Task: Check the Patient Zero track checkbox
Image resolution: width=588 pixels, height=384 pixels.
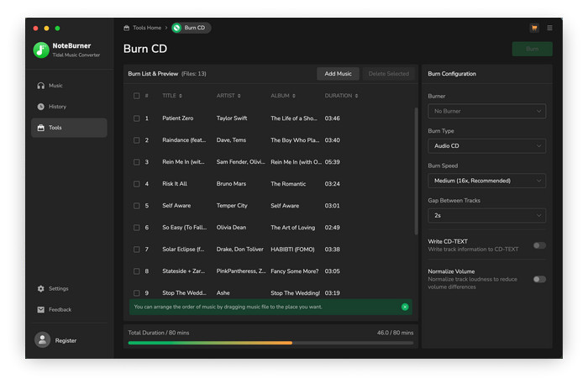Action: click(x=136, y=118)
